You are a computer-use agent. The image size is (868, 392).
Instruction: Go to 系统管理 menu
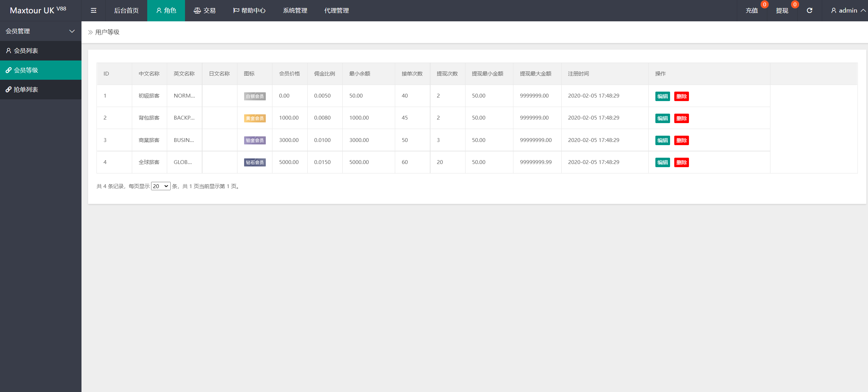295,10
